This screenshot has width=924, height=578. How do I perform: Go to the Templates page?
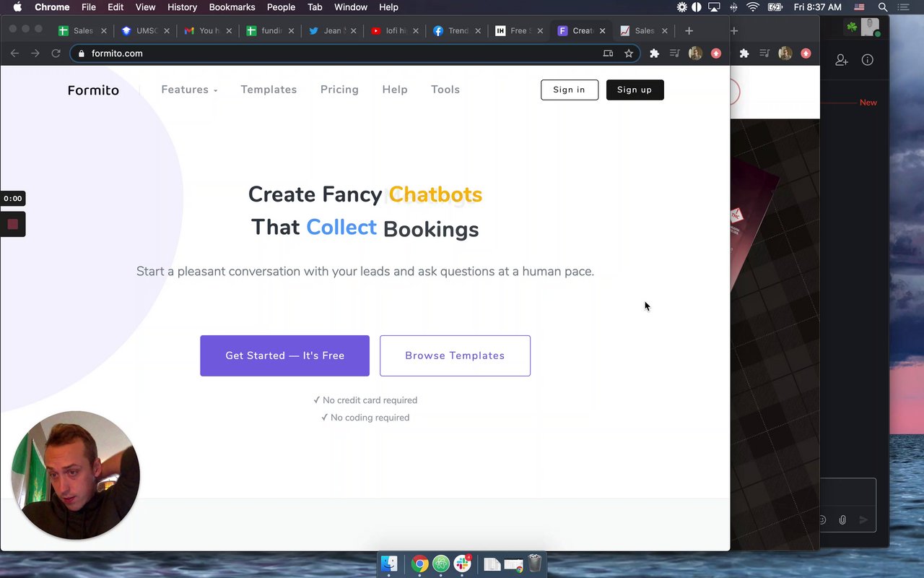pyautogui.click(x=269, y=90)
